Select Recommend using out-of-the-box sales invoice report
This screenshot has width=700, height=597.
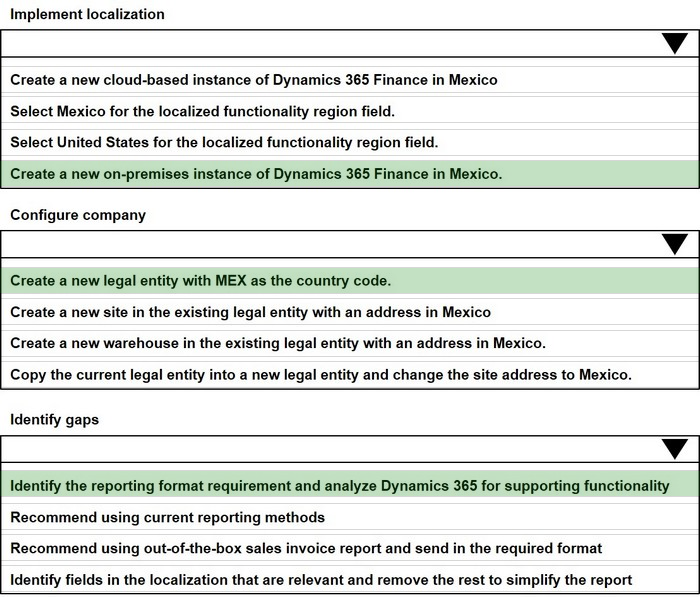(x=350, y=548)
